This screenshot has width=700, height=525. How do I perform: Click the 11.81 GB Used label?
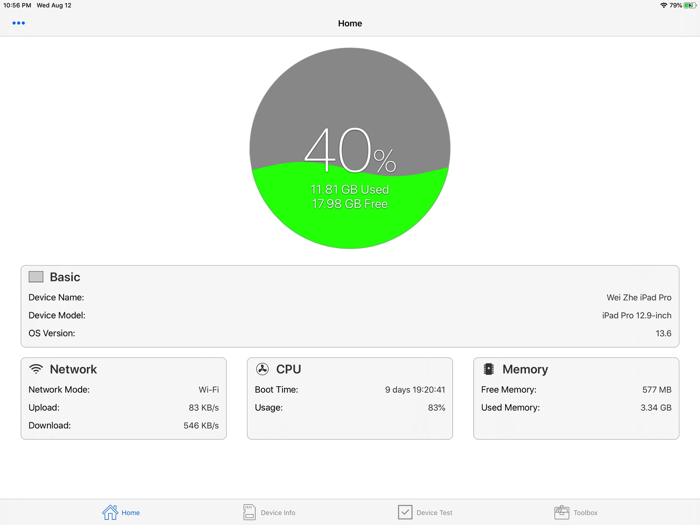point(350,189)
